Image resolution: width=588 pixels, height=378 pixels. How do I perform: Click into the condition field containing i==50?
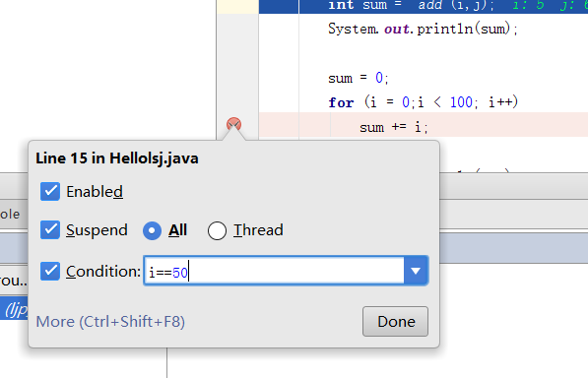coord(275,271)
